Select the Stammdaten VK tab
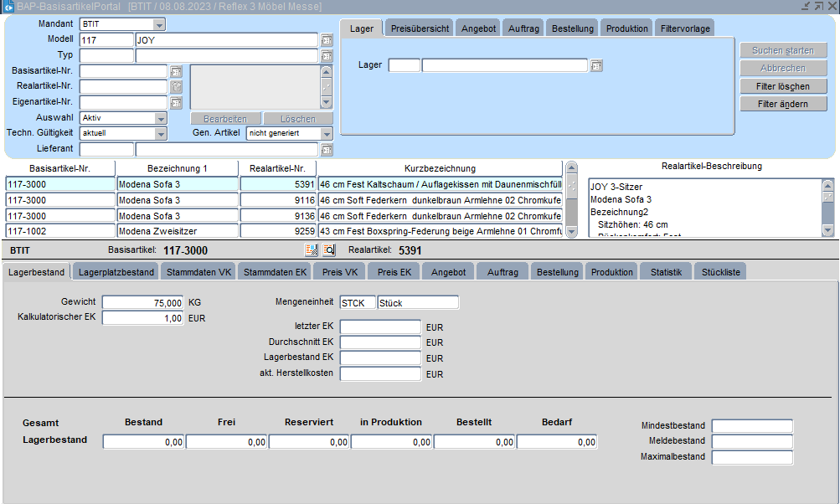This screenshot has height=504, width=840. pyautogui.click(x=198, y=272)
